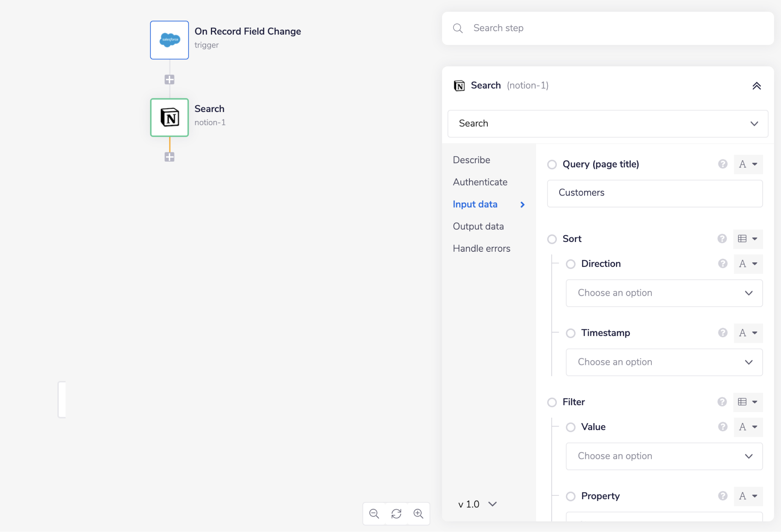Open Direction Choose an option dropdown
The width and height of the screenshot is (781, 532).
click(664, 293)
